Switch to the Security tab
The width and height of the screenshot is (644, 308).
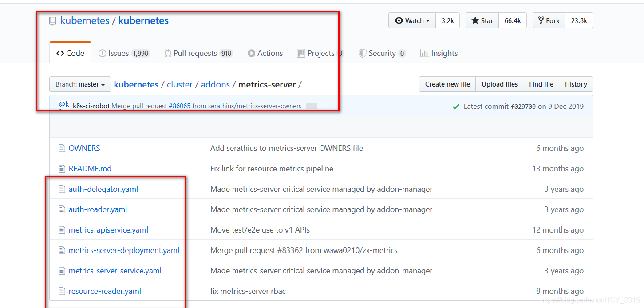coord(382,53)
